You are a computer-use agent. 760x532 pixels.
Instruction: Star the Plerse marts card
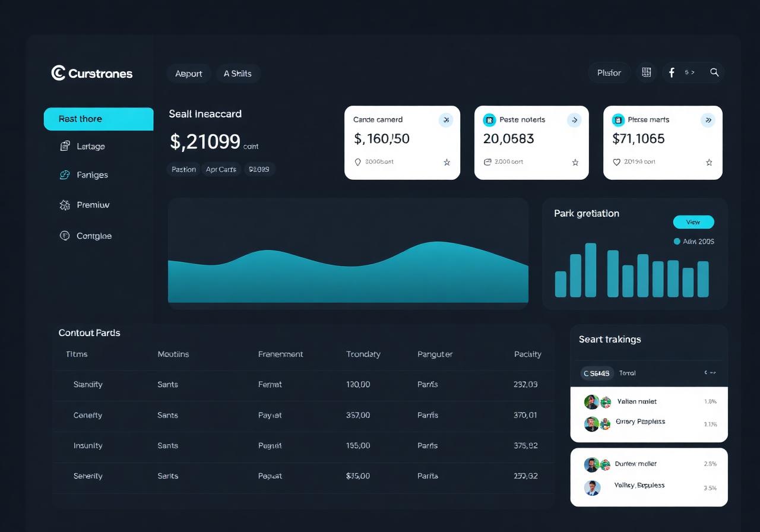(x=709, y=162)
